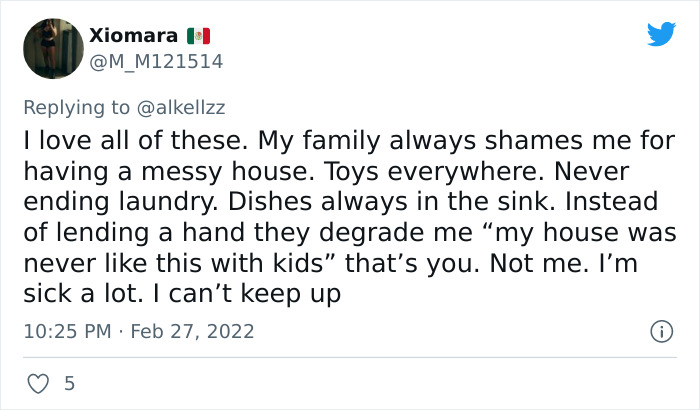Open the @M_M121514 handle
The width and height of the screenshot is (700, 410).
[x=156, y=61]
